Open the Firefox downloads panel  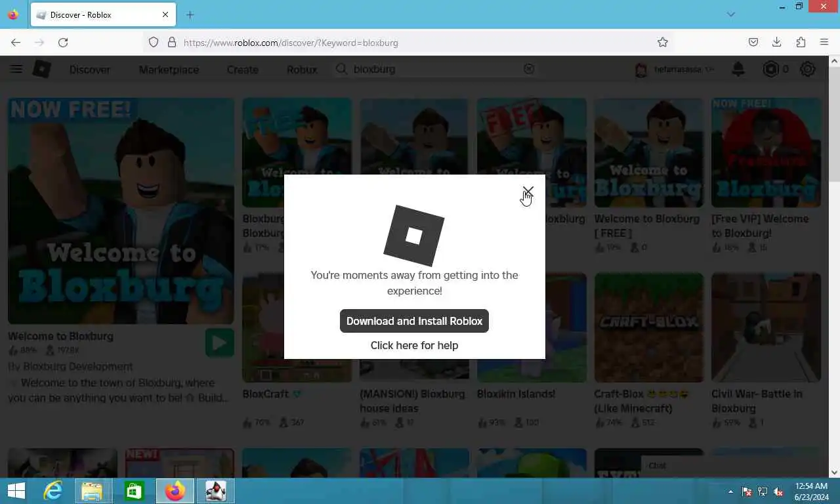[x=776, y=43]
